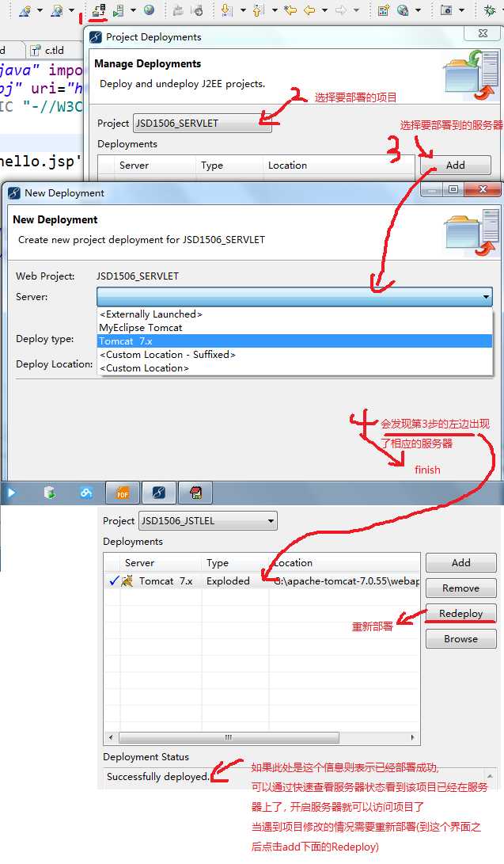Switch to MyEclipse taskbar button
Viewport: 504px width, 864px height.
pos(159,493)
